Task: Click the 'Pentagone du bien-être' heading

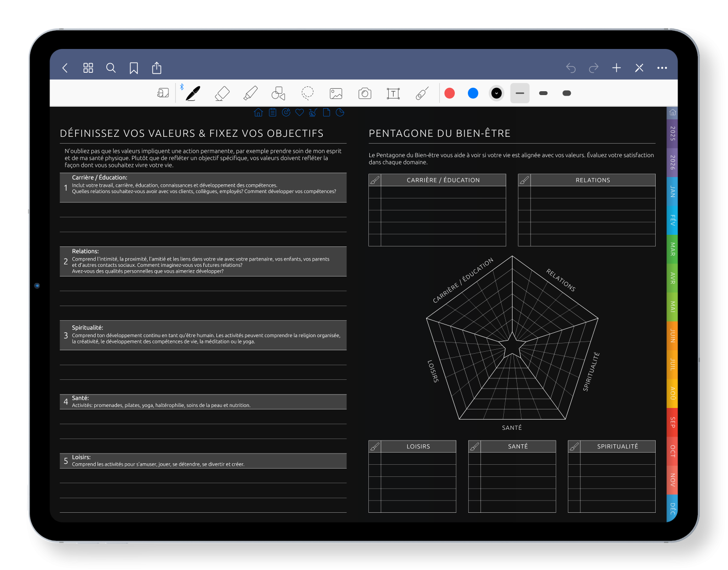Action: pos(440,133)
